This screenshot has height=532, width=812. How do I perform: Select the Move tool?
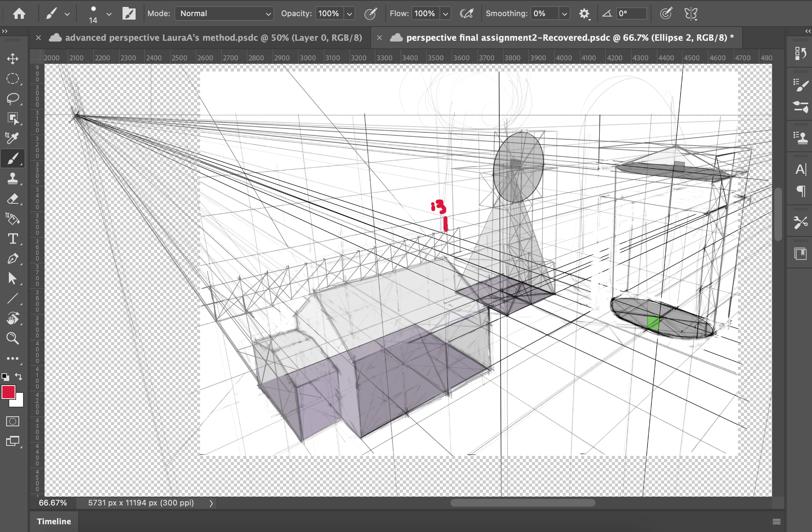[13, 59]
